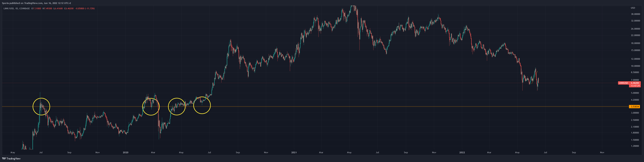Image resolution: width=644 pixels, height=162 pixels.
Task: Click the 2022 label on the time axis
Action: 462,152
